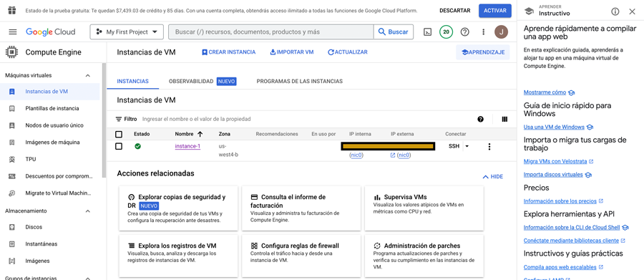This screenshot has width=644, height=280.
Task: Open the Supervisa VMs card
Action: 424,208
